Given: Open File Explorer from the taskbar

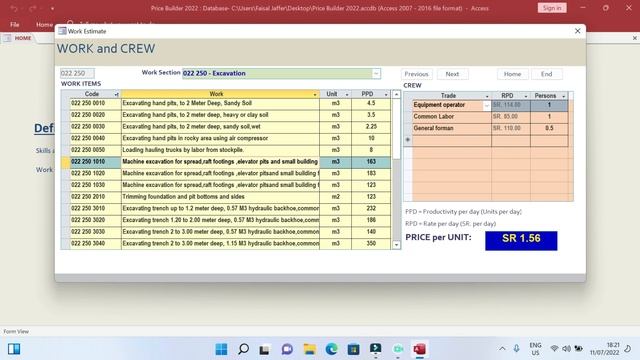Looking at the screenshot, I should 309,349.
